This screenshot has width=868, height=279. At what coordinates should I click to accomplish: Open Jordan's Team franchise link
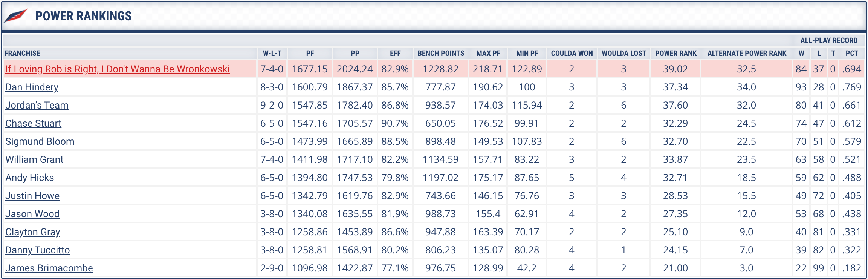tap(37, 105)
